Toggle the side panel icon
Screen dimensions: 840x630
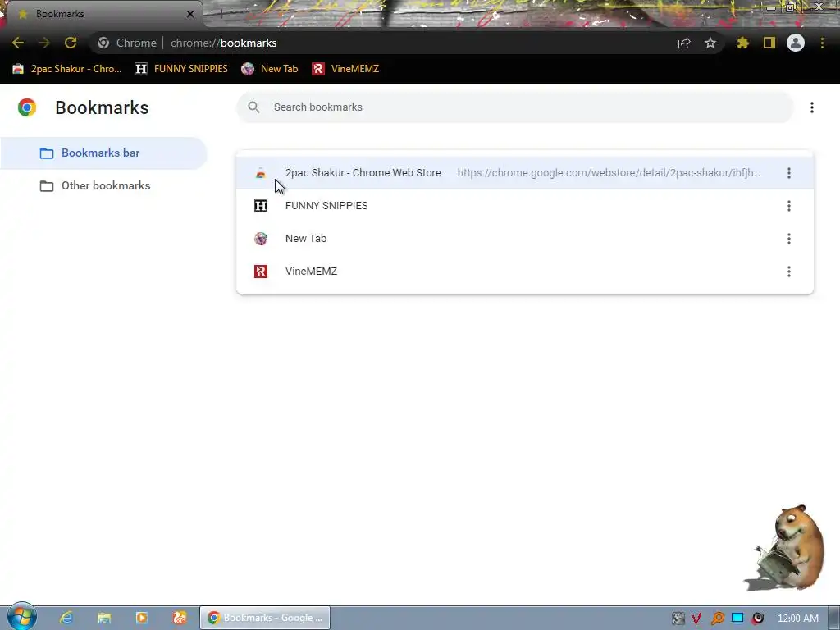(769, 43)
